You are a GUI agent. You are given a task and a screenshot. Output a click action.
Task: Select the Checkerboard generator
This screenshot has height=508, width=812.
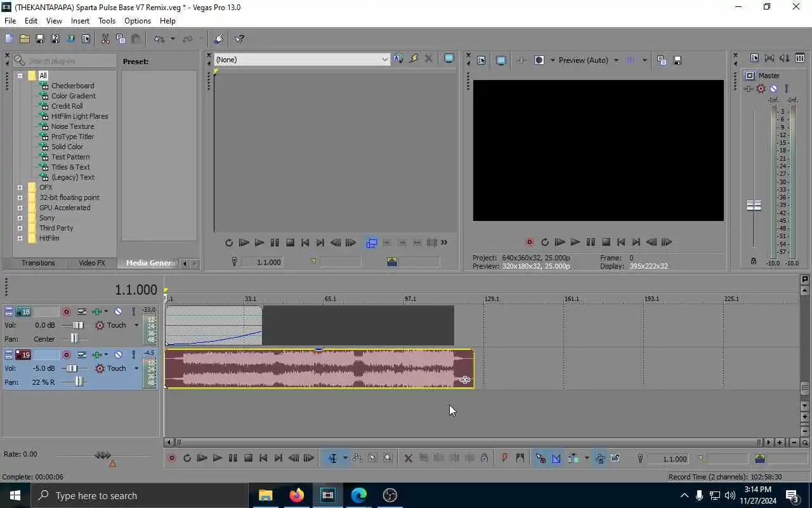click(x=72, y=86)
